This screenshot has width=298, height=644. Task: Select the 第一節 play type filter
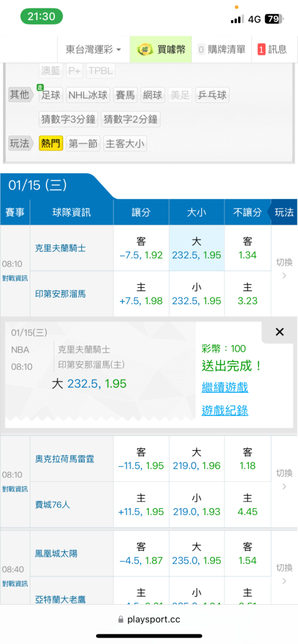[83, 144]
